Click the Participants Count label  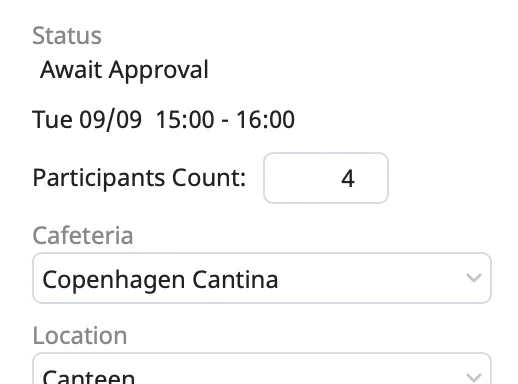click(139, 178)
